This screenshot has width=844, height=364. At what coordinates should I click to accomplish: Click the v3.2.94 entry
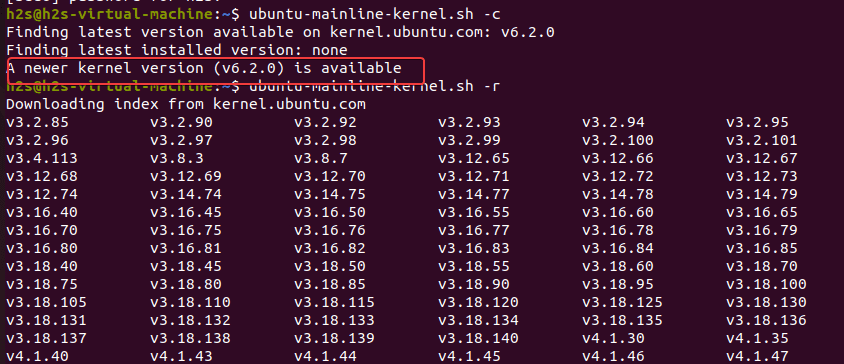pos(614,123)
